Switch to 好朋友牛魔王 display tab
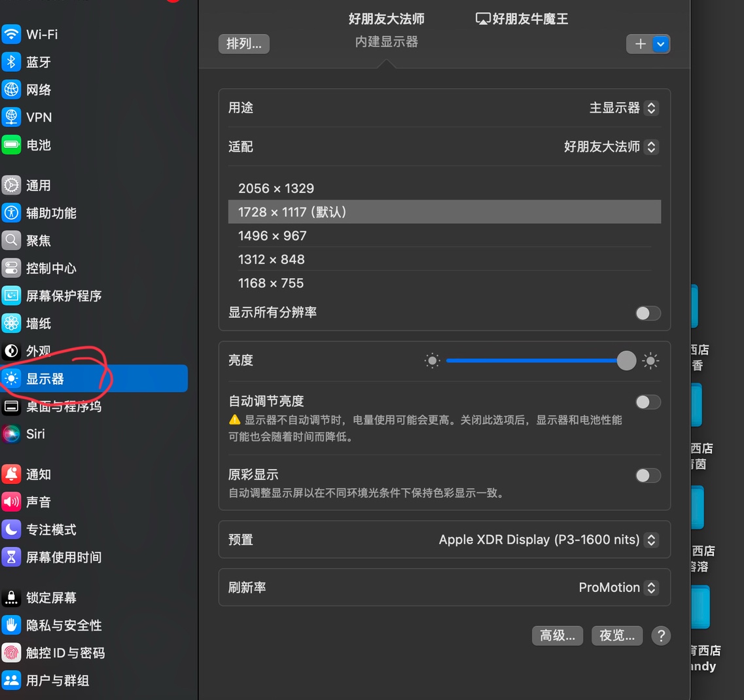This screenshot has width=744, height=700. [522, 19]
